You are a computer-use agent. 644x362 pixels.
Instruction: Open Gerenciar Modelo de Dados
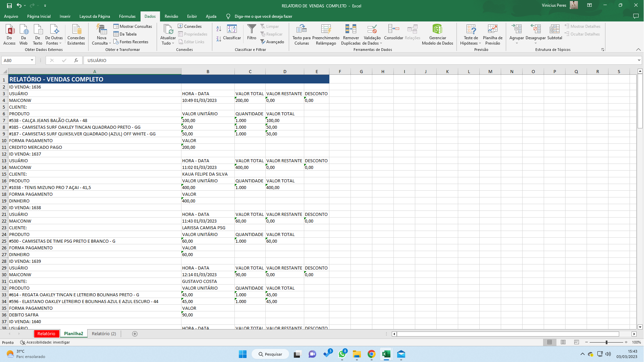[437, 34]
